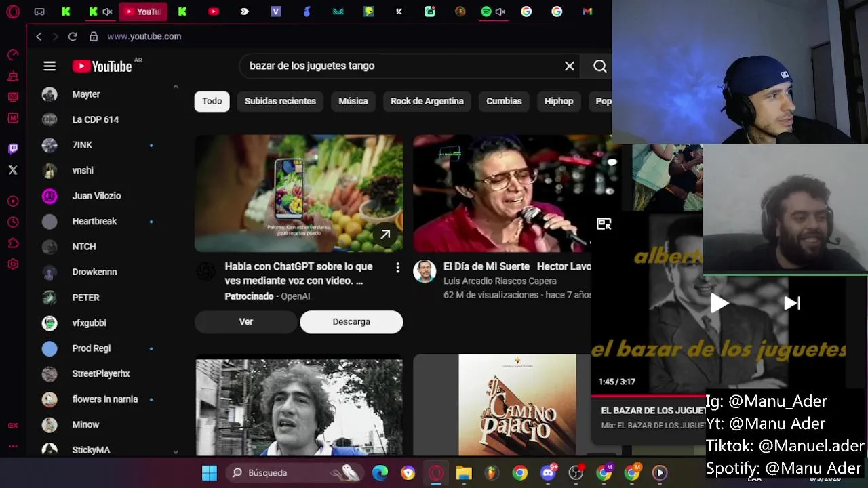Select the Cumbias filter chip

coord(504,101)
